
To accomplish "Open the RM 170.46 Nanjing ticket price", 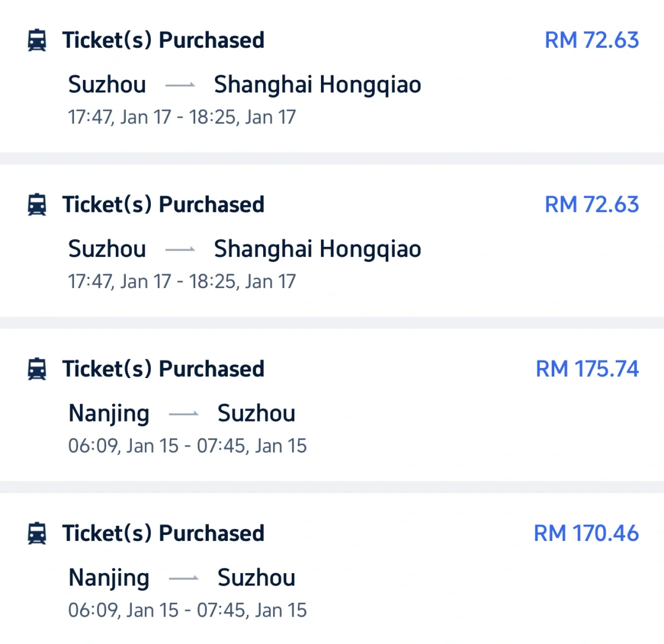I will pos(586,533).
